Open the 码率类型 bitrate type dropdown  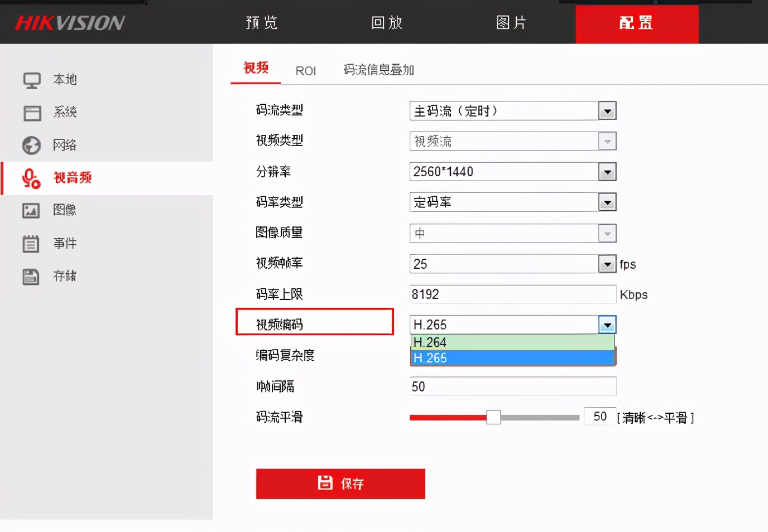pyautogui.click(x=607, y=202)
